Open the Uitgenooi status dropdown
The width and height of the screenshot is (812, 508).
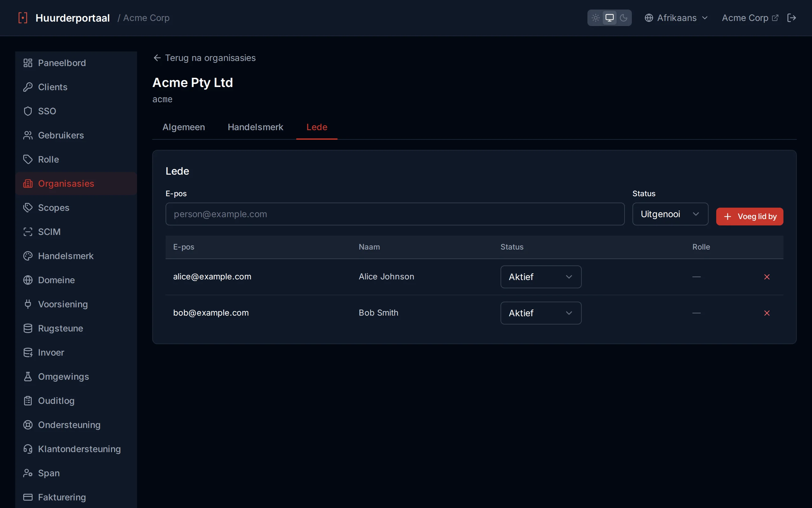click(x=670, y=214)
